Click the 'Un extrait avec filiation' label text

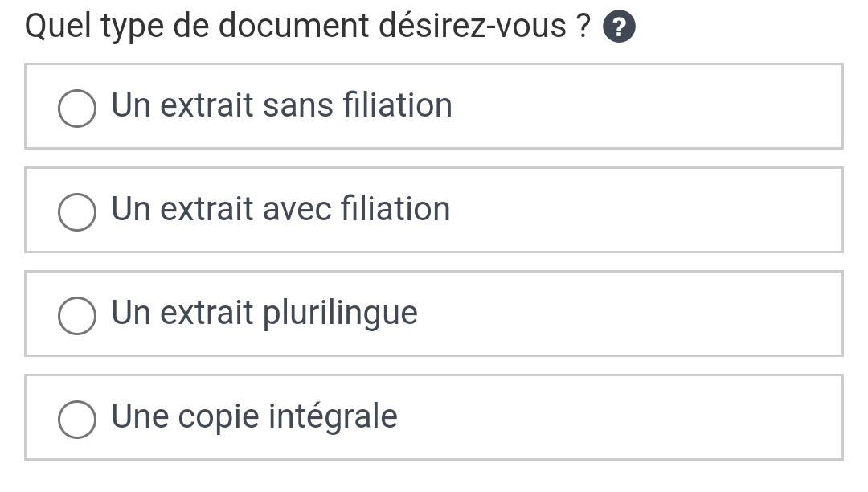coord(280,209)
